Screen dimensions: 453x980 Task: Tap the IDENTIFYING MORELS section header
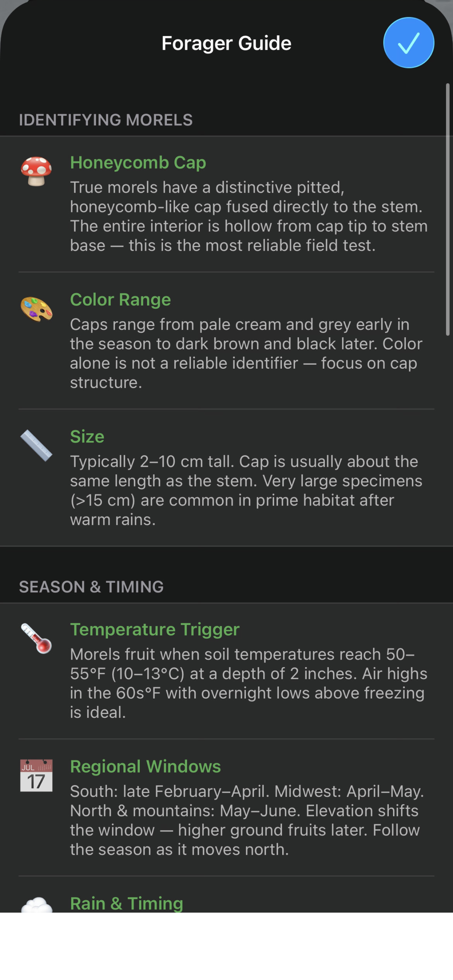click(106, 120)
